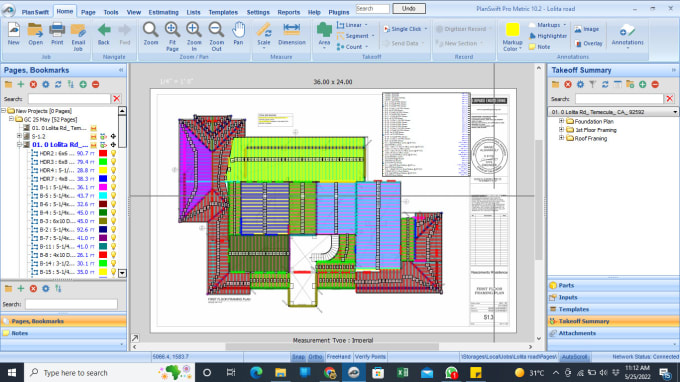Toggle lightbulb visibility for HDR2 item
The width and height of the screenshot is (680, 382).
coord(114,153)
